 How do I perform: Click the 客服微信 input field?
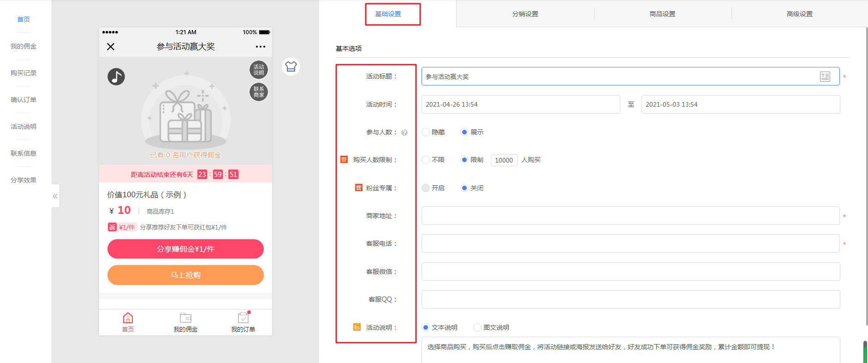point(630,272)
